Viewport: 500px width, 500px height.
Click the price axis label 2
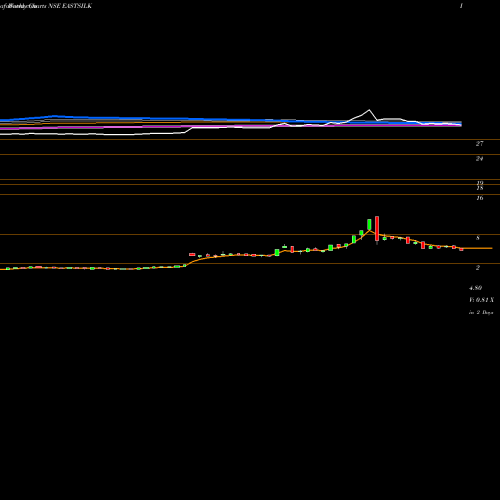[478, 268]
